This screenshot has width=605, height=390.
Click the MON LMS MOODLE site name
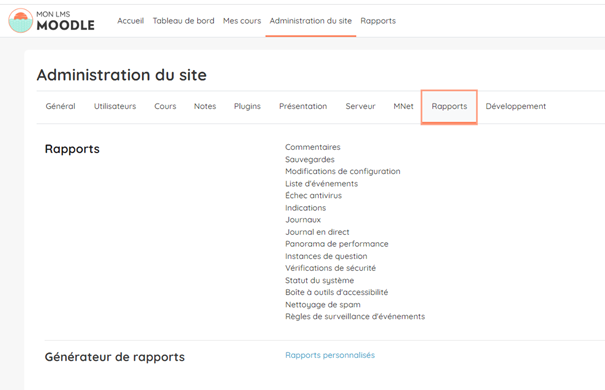coord(66,21)
